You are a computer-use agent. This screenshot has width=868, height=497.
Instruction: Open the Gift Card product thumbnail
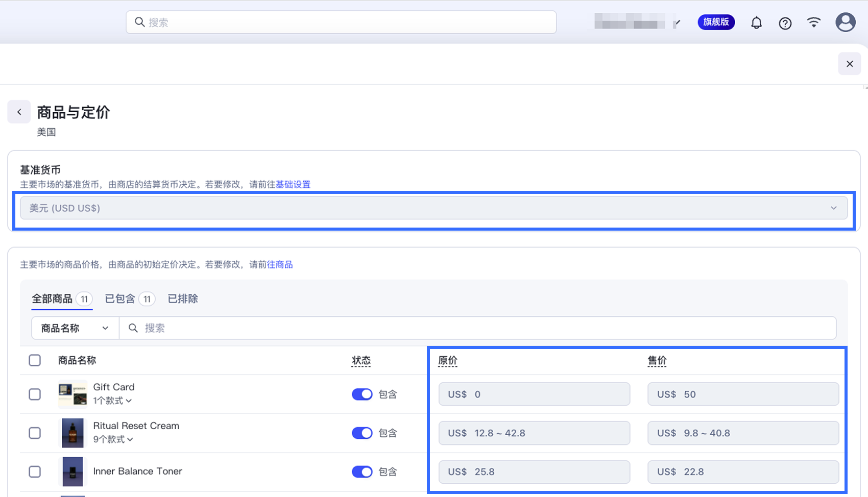(73, 394)
